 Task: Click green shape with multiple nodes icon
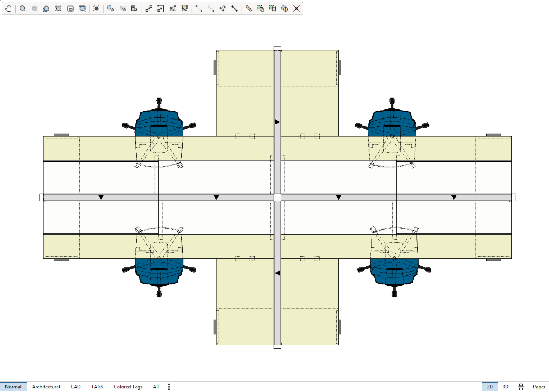pos(185,9)
